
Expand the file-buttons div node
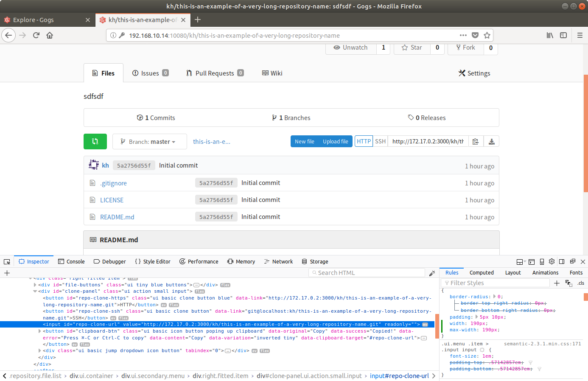(x=35, y=285)
